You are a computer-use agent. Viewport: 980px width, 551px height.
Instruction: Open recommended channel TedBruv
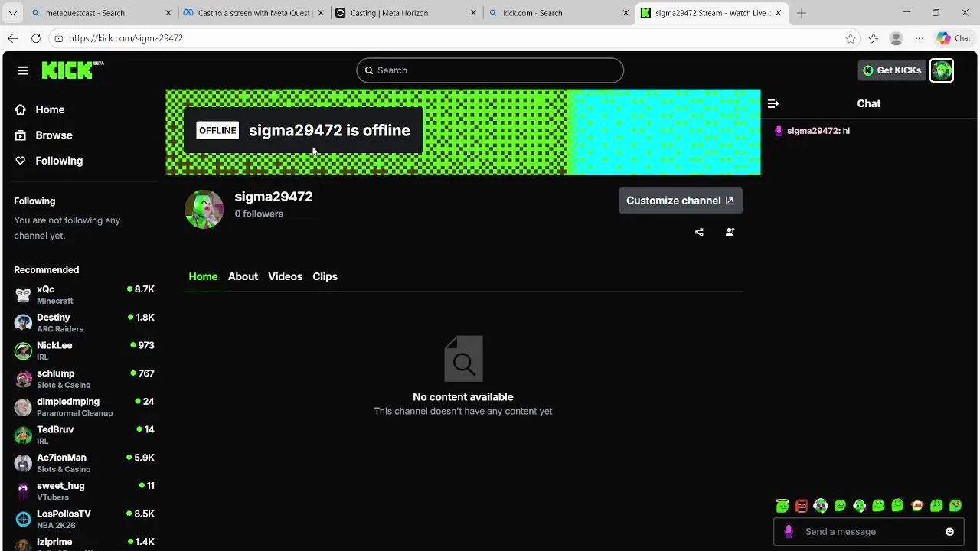(84, 435)
